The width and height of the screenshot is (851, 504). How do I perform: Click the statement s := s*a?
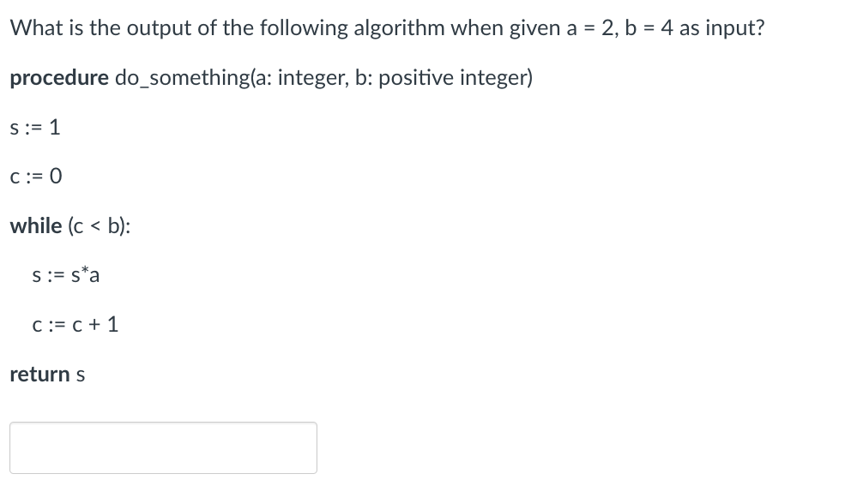(64, 274)
